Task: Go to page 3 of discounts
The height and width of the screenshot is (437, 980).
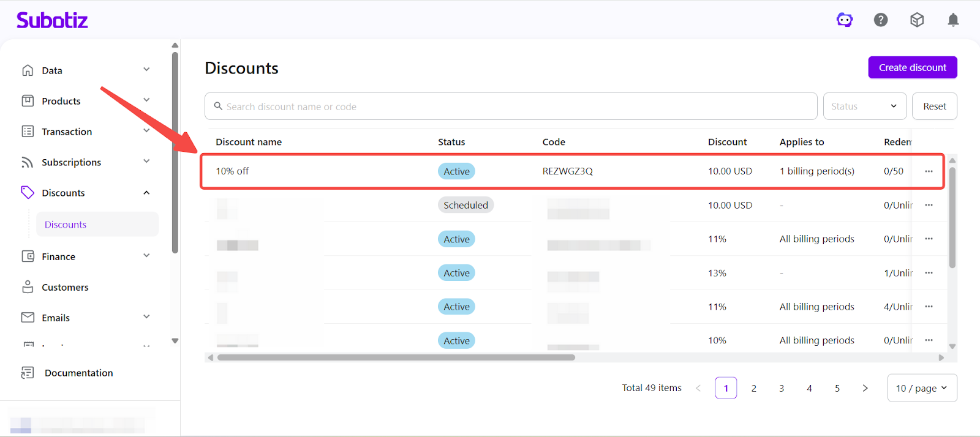Action: pyautogui.click(x=782, y=388)
